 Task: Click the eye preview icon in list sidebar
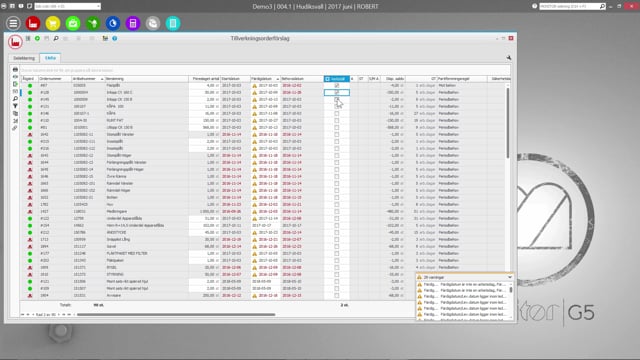[x=15, y=77]
